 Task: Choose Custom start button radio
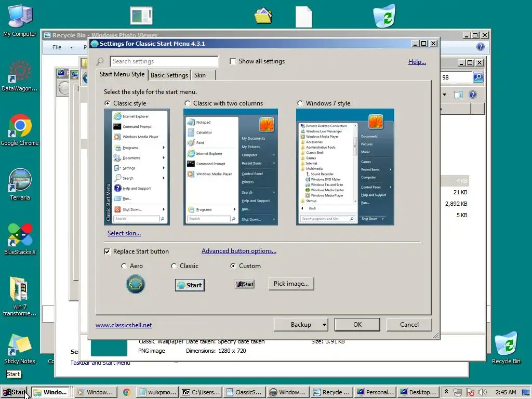(x=233, y=266)
